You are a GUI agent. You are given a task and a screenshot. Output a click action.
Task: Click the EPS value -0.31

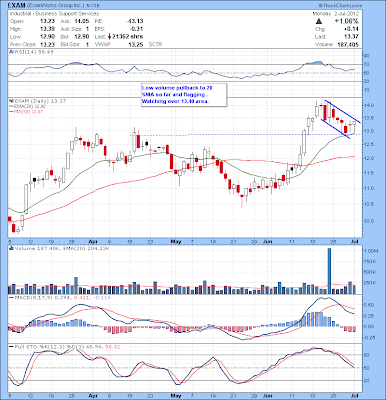(137, 29)
